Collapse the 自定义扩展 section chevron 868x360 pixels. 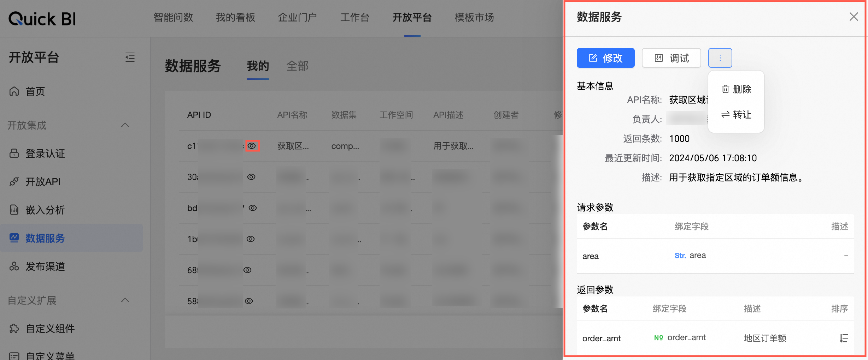click(x=125, y=300)
